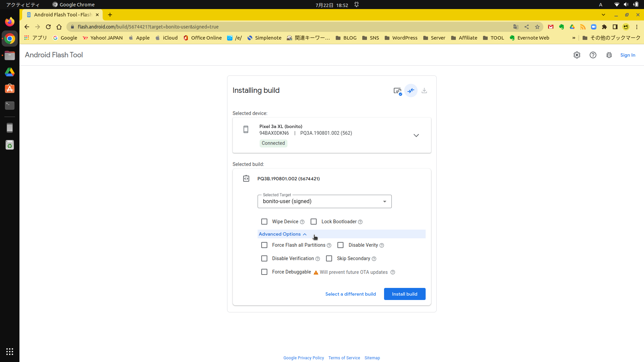644x362 pixels.
Task: Tick the Force Flash all Partitions checkbox
Action: tap(264, 245)
